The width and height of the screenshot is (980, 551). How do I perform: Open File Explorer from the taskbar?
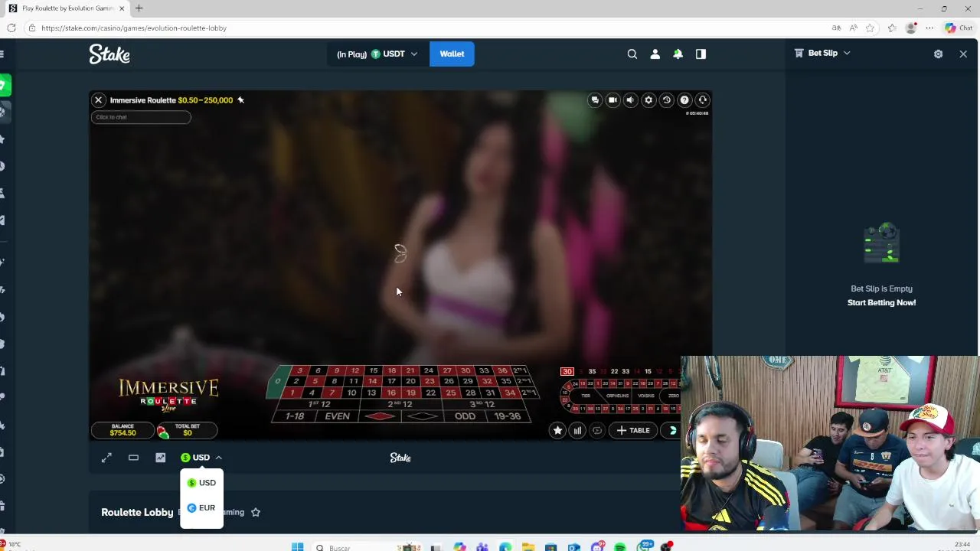pyautogui.click(x=528, y=547)
